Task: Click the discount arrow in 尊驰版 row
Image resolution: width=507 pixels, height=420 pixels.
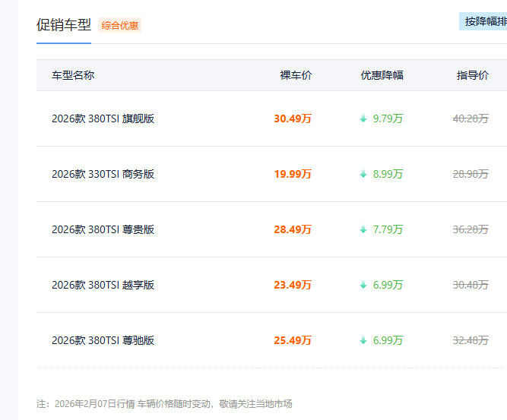Action: (363, 340)
